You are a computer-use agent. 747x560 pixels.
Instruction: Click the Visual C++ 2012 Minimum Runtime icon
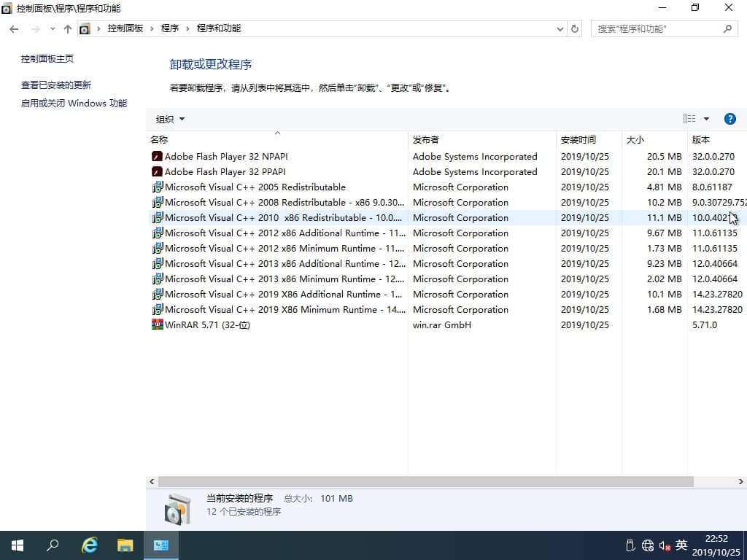pyautogui.click(x=158, y=248)
